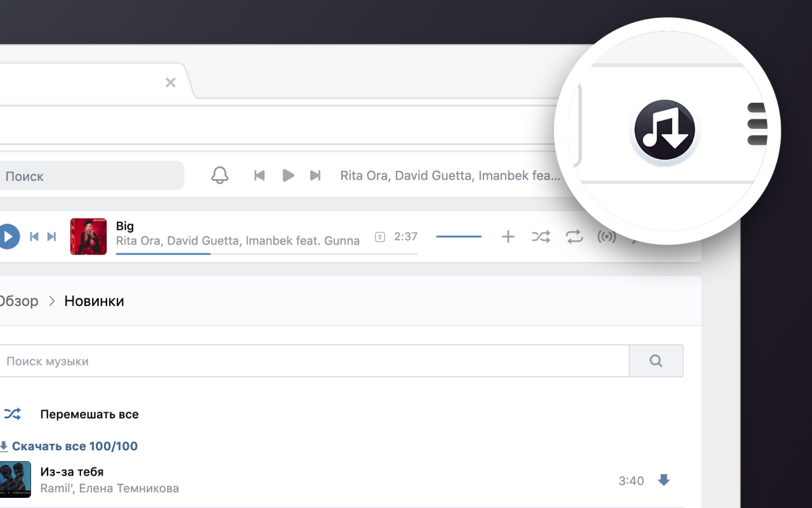Open artists under the Big title
This screenshot has height=508, width=812.
coord(238,241)
